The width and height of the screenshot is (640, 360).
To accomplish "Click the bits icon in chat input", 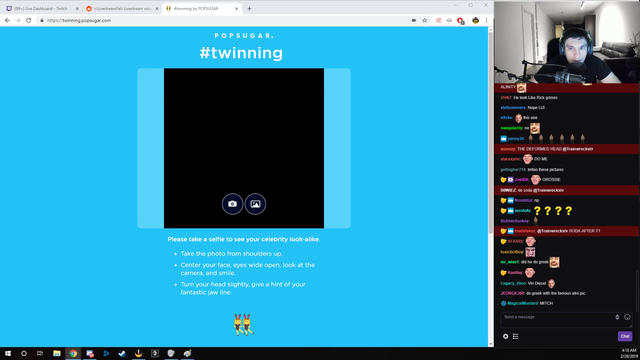I will coord(617,317).
